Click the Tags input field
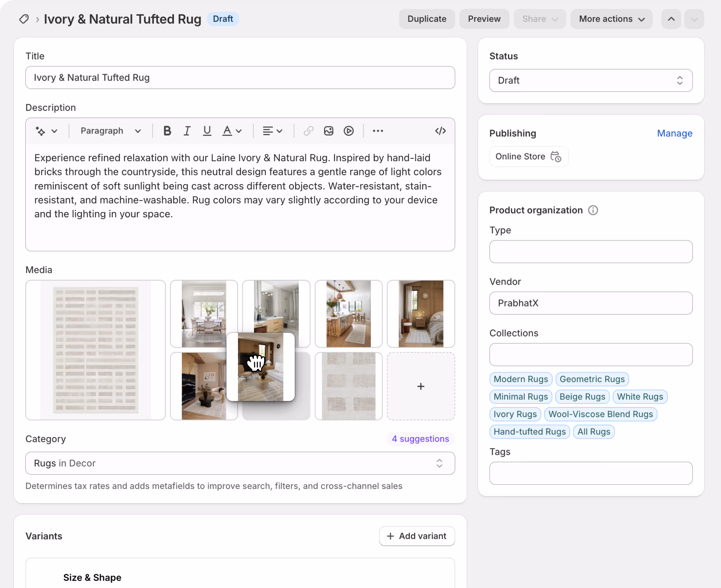This screenshot has width=721, height=588. [591, 473]
